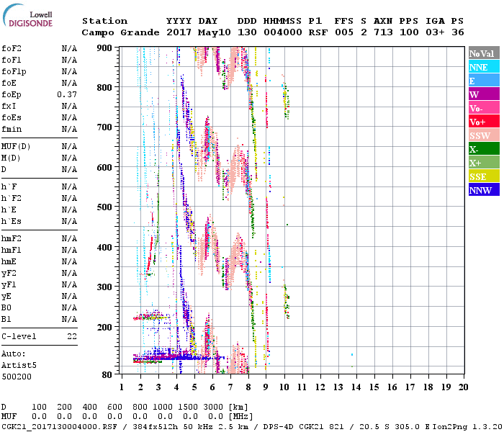Select the NoVal gray legend swatch
Viewport: 504px width, 432px height.
pos(484,53)
